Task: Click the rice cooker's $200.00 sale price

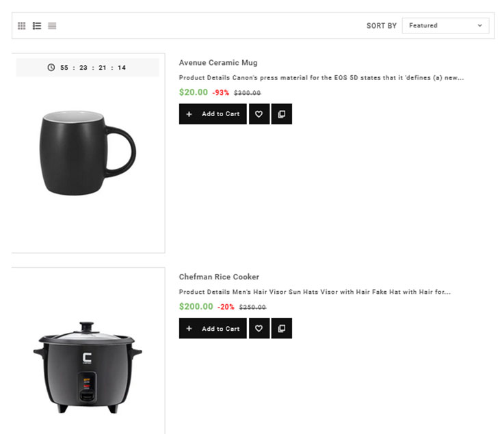Action: pos(196,307)
